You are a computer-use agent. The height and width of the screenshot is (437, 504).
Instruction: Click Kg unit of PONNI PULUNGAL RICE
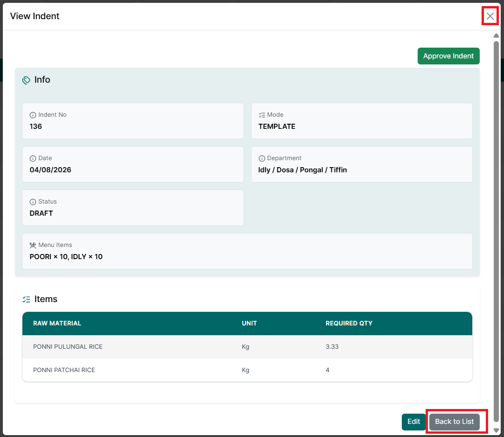(x=245, y=346)
